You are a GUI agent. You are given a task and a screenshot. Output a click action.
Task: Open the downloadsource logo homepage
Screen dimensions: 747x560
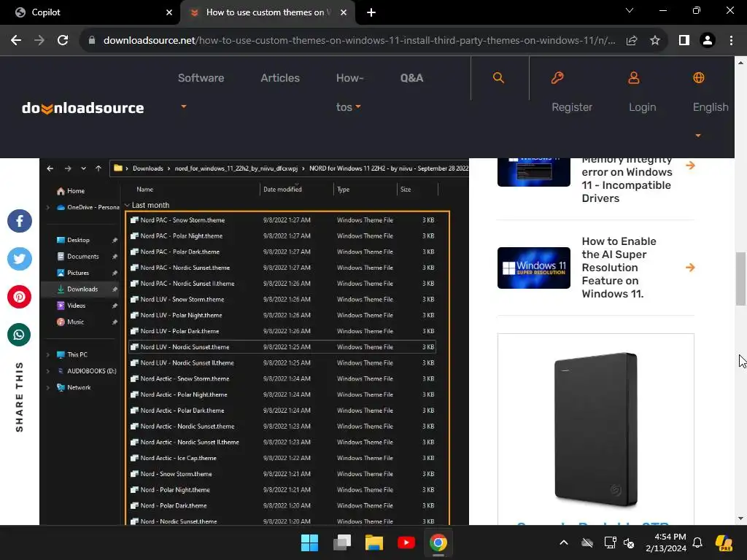(x=83, y=108)
